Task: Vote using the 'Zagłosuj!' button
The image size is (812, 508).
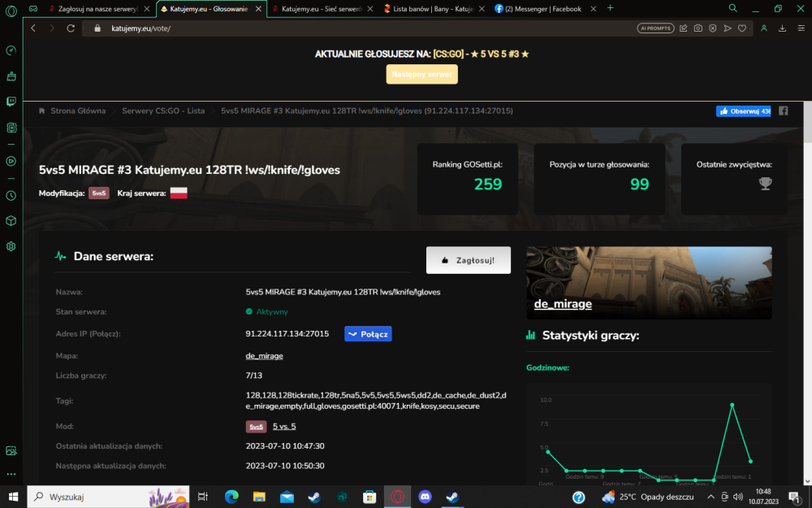Action: pos(469,260)
